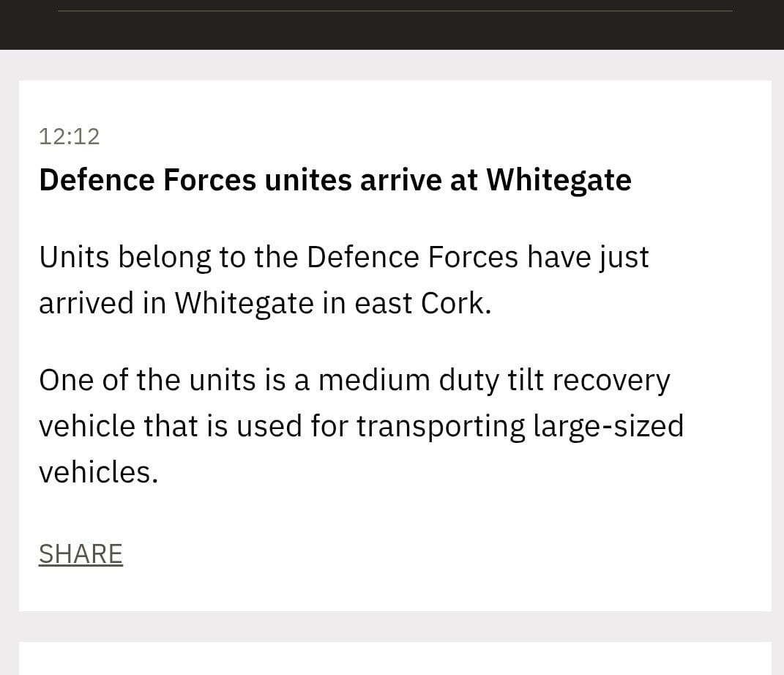Click the word 'unites' in the headline
This screenshot has height=675, width=784.
click(x=308, y=180)
